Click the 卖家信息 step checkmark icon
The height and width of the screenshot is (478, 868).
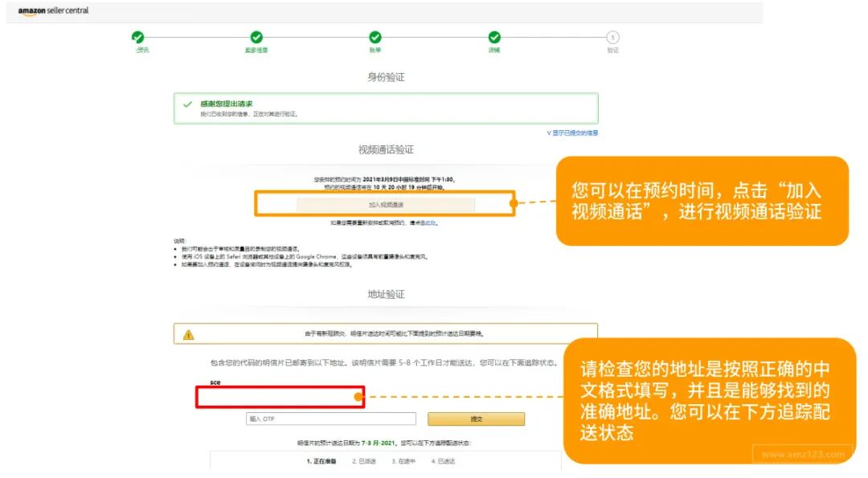coord(256,37)
